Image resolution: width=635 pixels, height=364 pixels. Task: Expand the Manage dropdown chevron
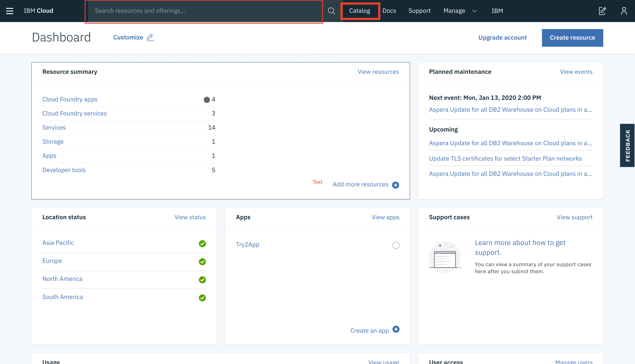474,11
